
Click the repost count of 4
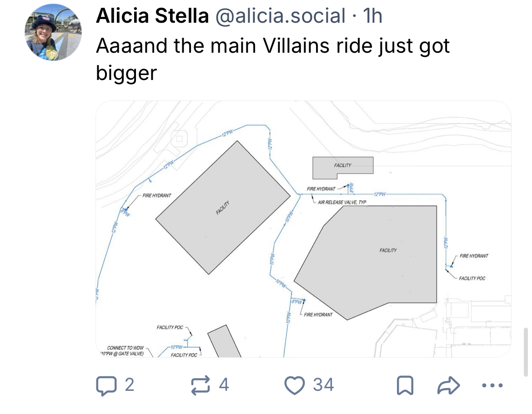tap(223, 385)
